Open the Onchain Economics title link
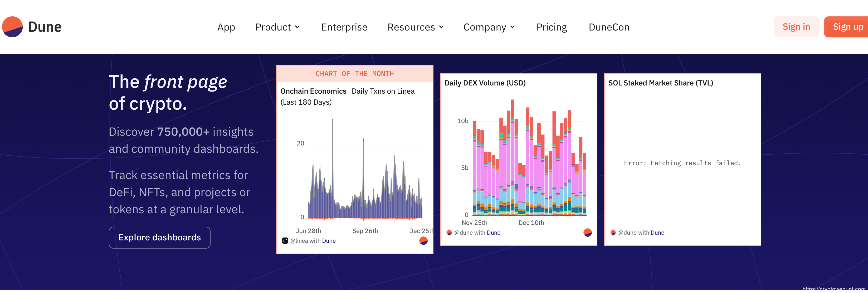Viewport: 868px width, 293px height. (313, 91)
